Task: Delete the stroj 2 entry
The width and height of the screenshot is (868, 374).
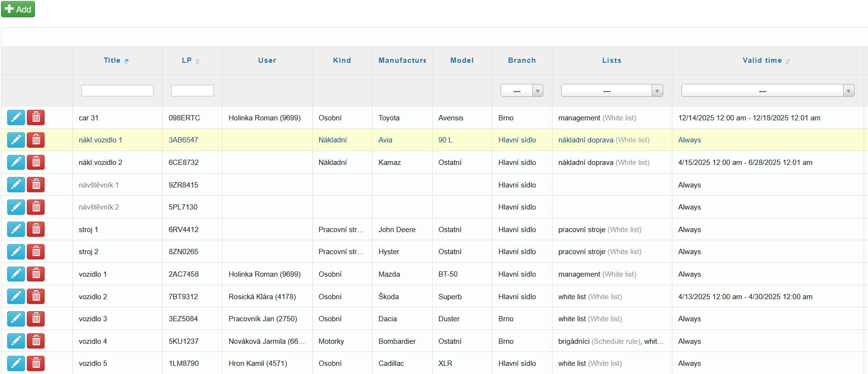Action: pyautogui.click(x=36, y=252)
